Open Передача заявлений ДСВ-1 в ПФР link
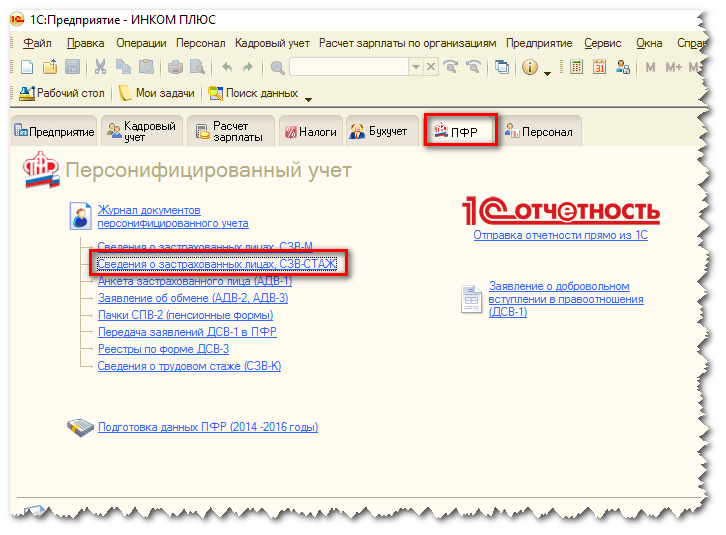Viewport: 726px width, 535px height. pyautogui.click(x=187, y=332)
